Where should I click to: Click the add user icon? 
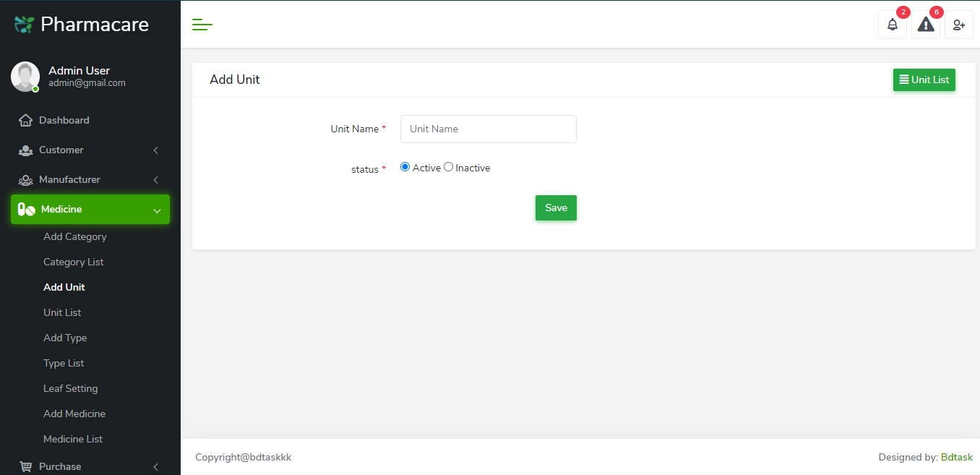pos(959,25)
